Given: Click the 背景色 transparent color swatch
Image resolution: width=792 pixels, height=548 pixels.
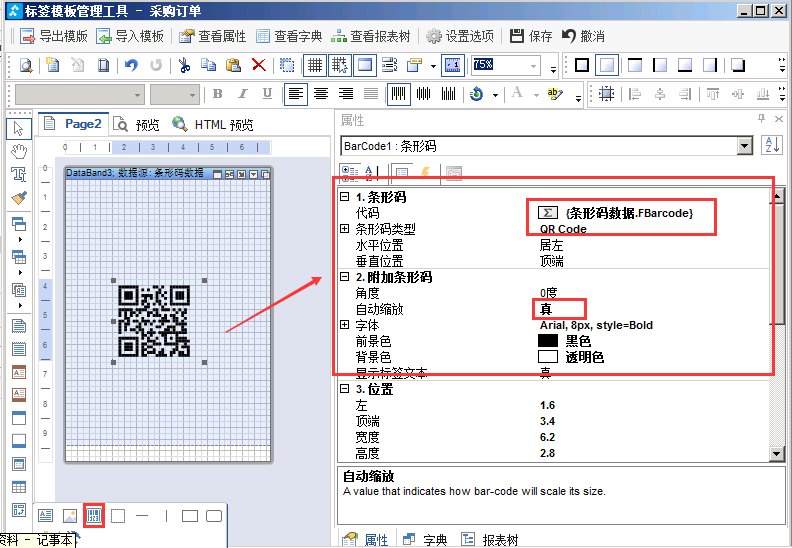Looking at the screenshot, I should tap(548, 357).
